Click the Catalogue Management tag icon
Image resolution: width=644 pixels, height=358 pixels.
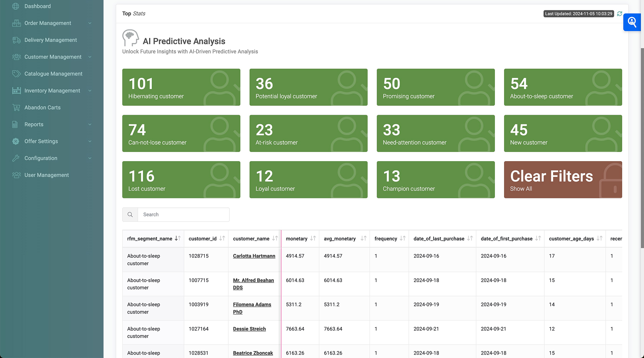coord(16,74)
